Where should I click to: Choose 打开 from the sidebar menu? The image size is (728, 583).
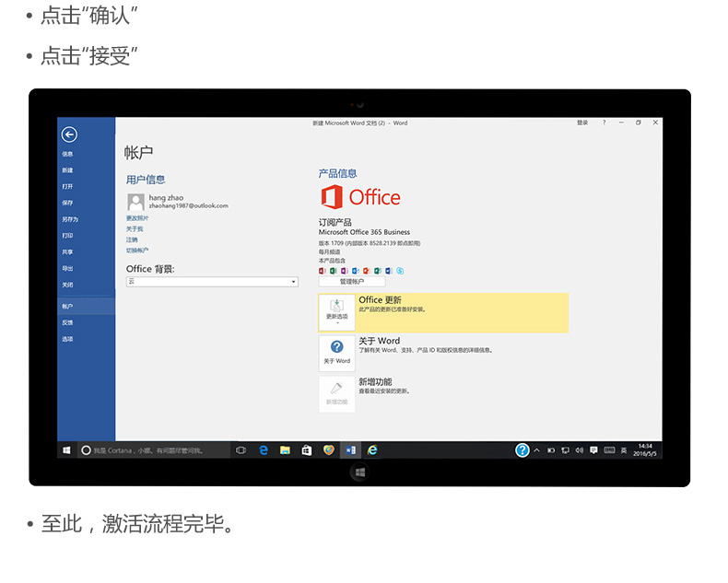click(67, 187)
